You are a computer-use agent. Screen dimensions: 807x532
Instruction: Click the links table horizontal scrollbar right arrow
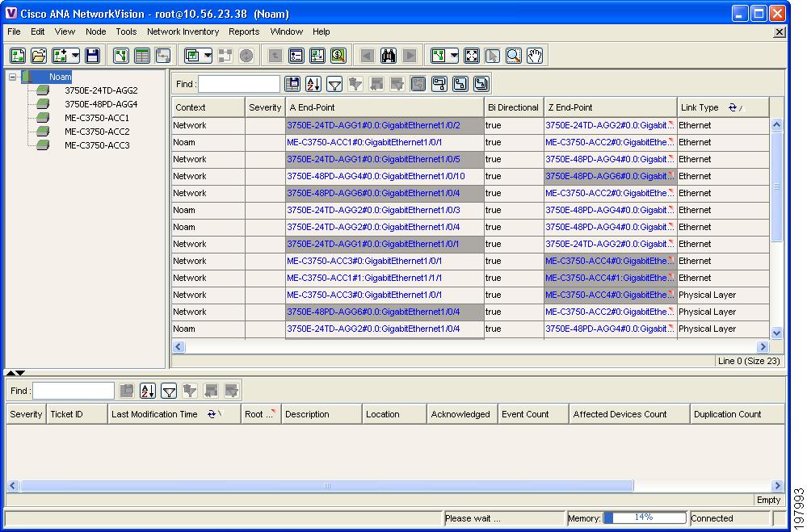[763, 347]
